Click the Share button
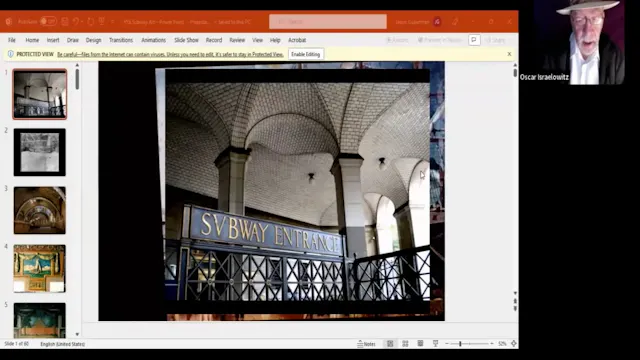 [496, 40]
